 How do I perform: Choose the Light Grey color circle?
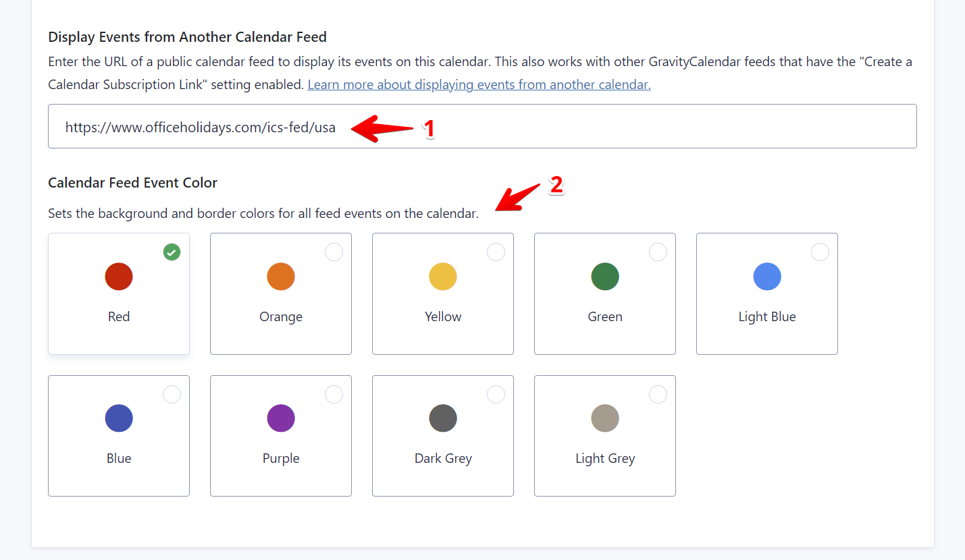[x=605, y=418]
